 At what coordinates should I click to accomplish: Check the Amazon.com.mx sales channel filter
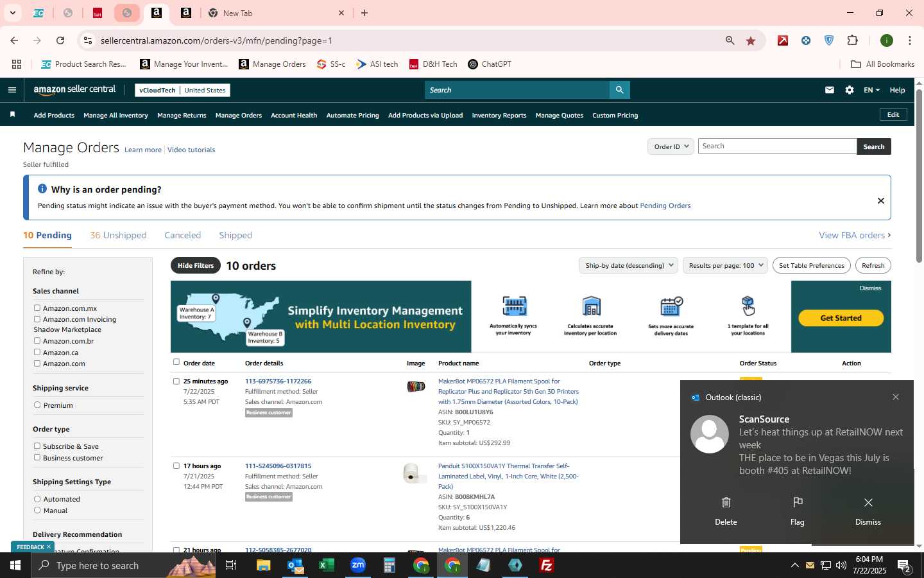(37, 308)
